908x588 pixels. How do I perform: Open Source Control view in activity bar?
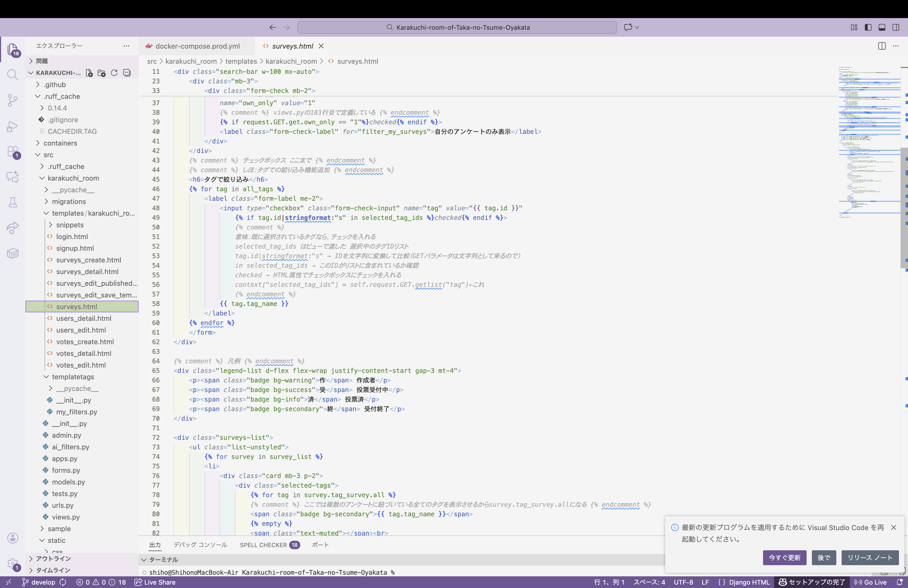[12, 100]
